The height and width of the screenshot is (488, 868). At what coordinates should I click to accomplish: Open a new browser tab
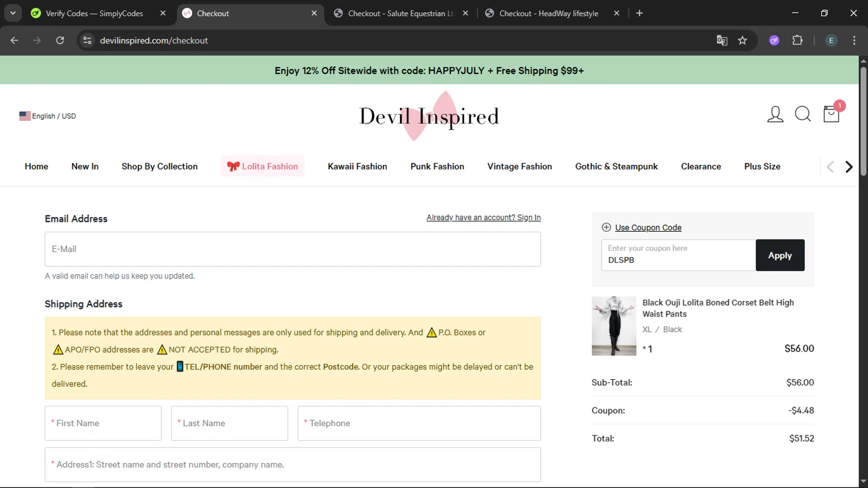(x=639, y=13)
